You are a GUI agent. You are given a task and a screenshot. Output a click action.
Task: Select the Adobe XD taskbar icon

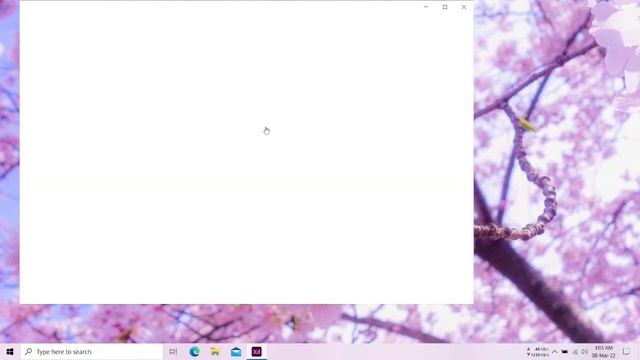tap(257, 351)
